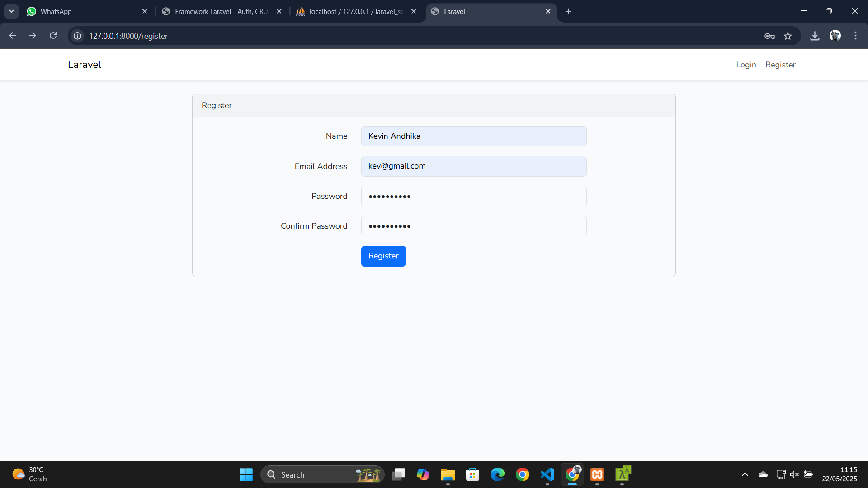Click the Chrome profile avatar
The width and height of the screenshot is (868, 488).
click(x=835, y=36)
